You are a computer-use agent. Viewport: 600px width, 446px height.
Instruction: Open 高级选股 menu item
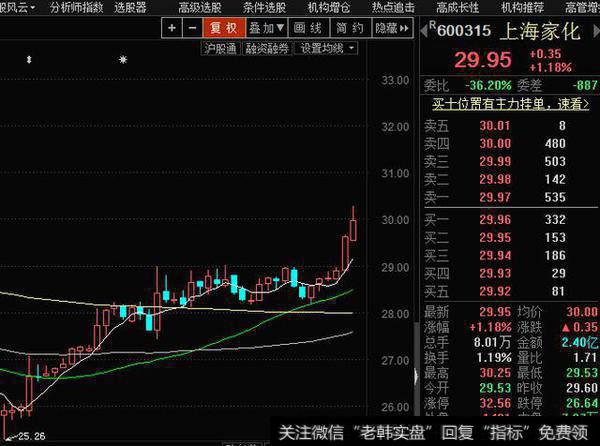pos(200,7)
